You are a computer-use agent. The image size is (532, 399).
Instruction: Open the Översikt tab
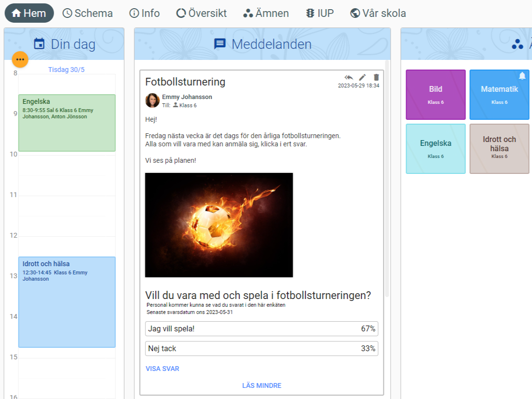201,13
